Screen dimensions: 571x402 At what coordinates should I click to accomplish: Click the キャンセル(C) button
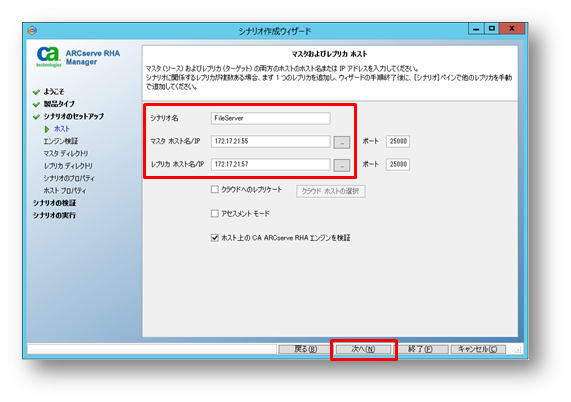click(x=478, y=349)
